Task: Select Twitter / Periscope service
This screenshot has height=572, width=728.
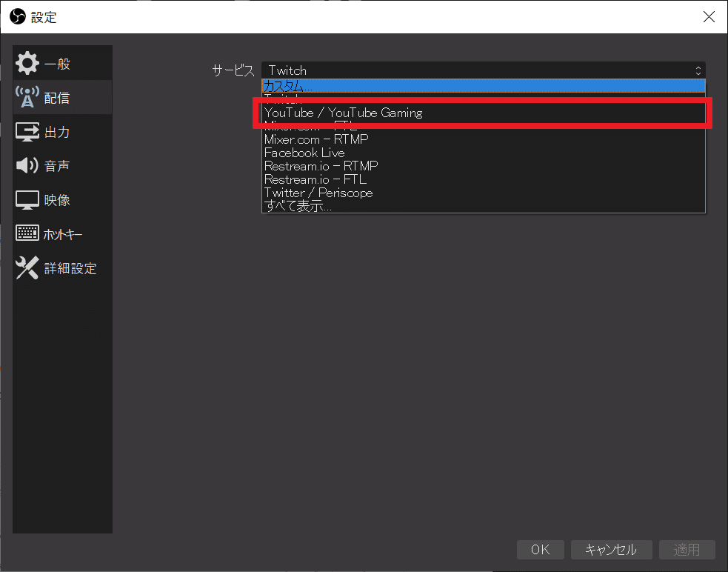Action: pyautogui.click(x=484, y=193)
